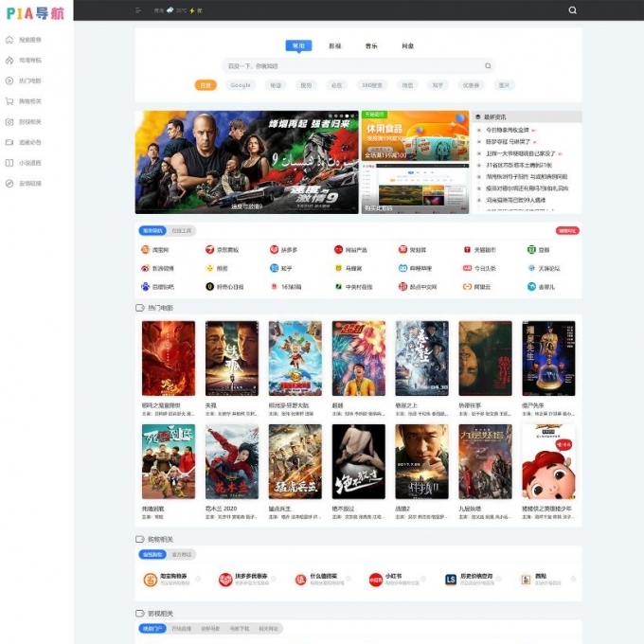Open the camera icon item in the sidebar
The height and width of the screenshot is (644, 644).
(x=9, y=122)
